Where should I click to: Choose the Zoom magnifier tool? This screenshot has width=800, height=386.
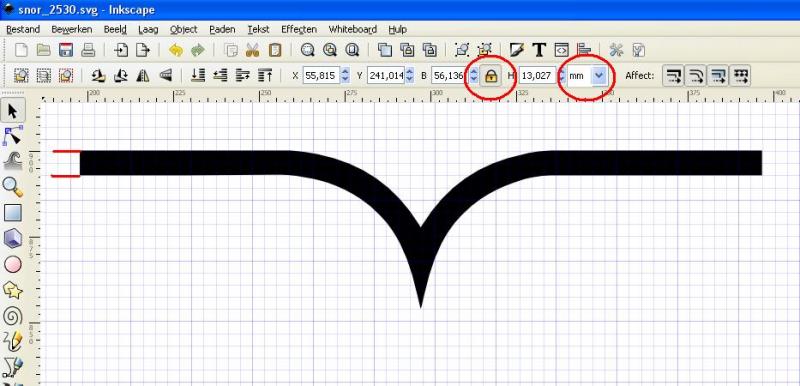pos(13,187)
